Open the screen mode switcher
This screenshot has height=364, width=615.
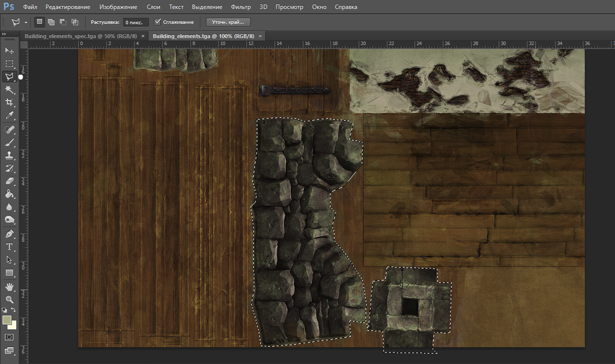9,351
